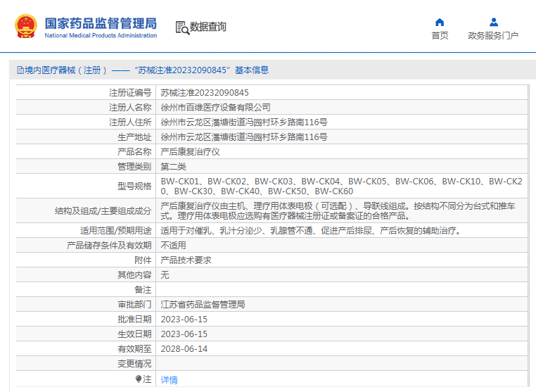Image resolution: width=536 pixels, height=392 pixels.
Task: Click the 注册人名称 label
Action: (130, 108)
